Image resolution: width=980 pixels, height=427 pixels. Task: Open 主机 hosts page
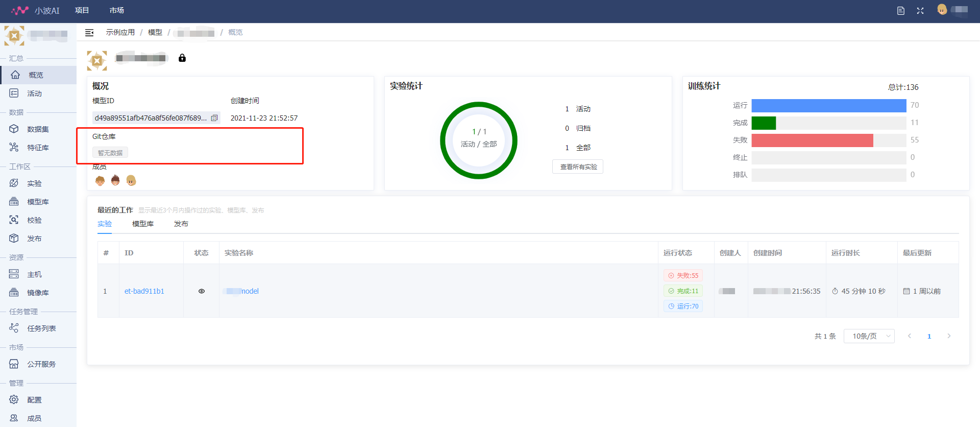point(38,274)
